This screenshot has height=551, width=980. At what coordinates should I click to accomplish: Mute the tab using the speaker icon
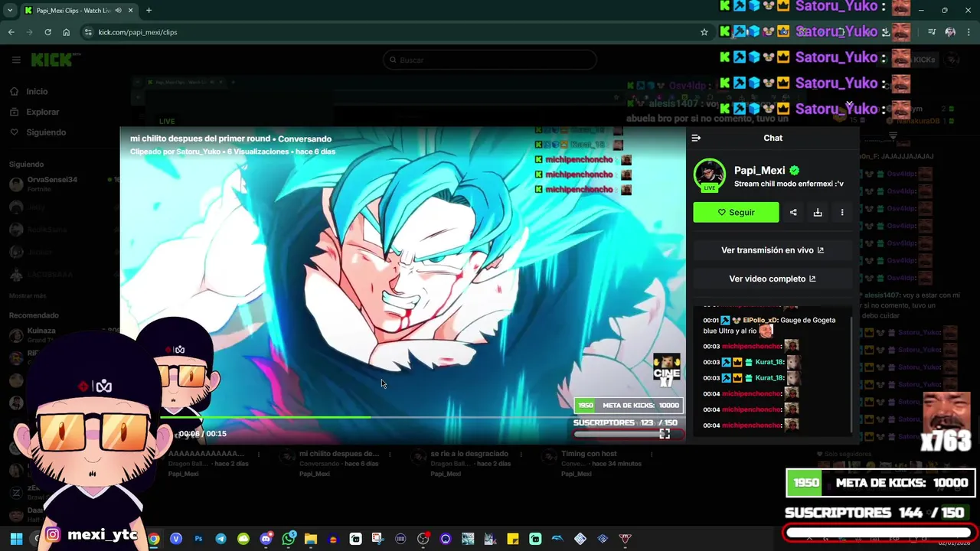point(118,11)
